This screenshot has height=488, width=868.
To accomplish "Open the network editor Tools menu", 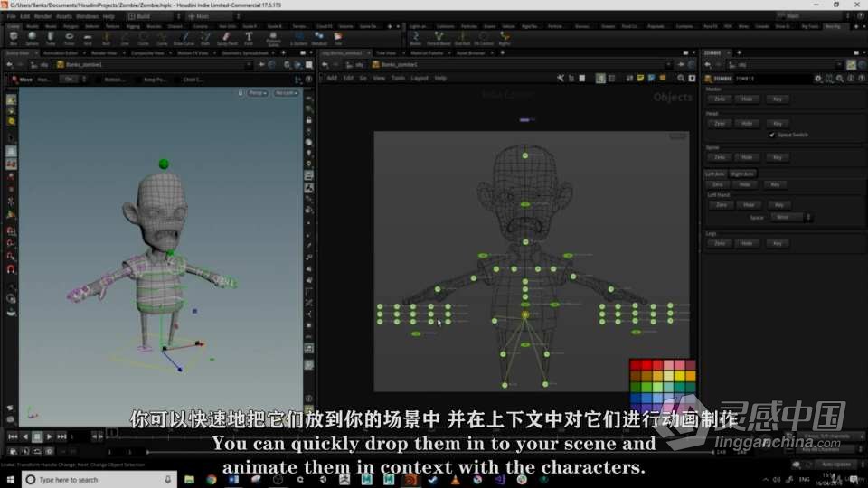I will tap(398, 79).
